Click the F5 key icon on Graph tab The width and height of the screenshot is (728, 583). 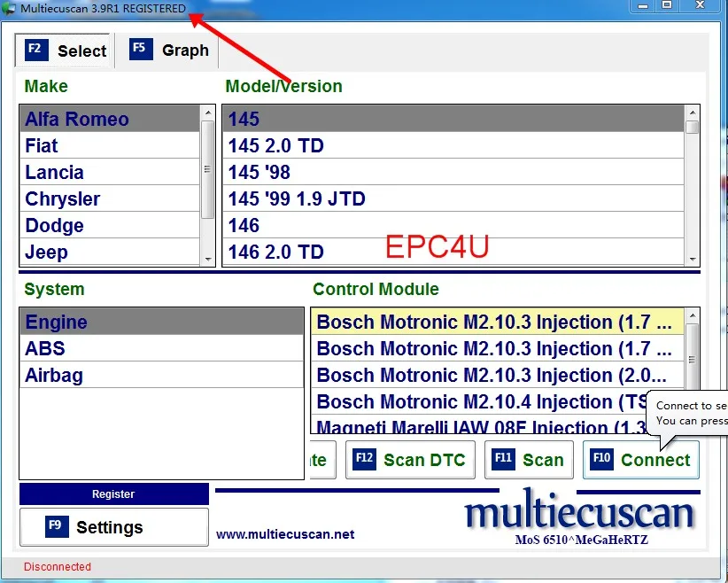(x=141, y=49)
